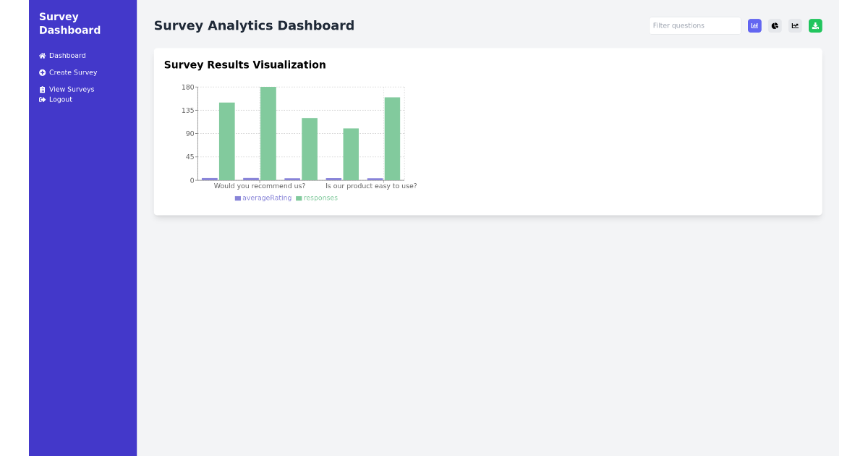Click the list icon beside View Surveys
The image size is (868, 456).
(x=42, y=89)
